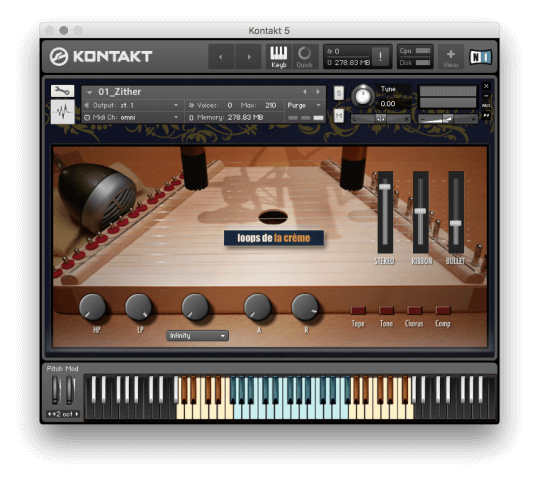Click the A attack knob
Image resolution: width=540 pixels, height=481 pixels.
tap(258, 307)
